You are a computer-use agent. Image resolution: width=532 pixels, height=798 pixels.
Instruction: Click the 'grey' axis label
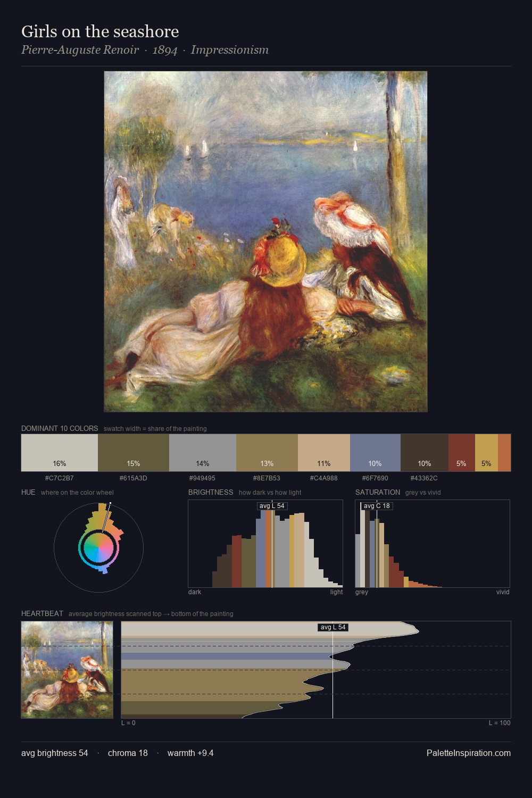tap(362, 592)
